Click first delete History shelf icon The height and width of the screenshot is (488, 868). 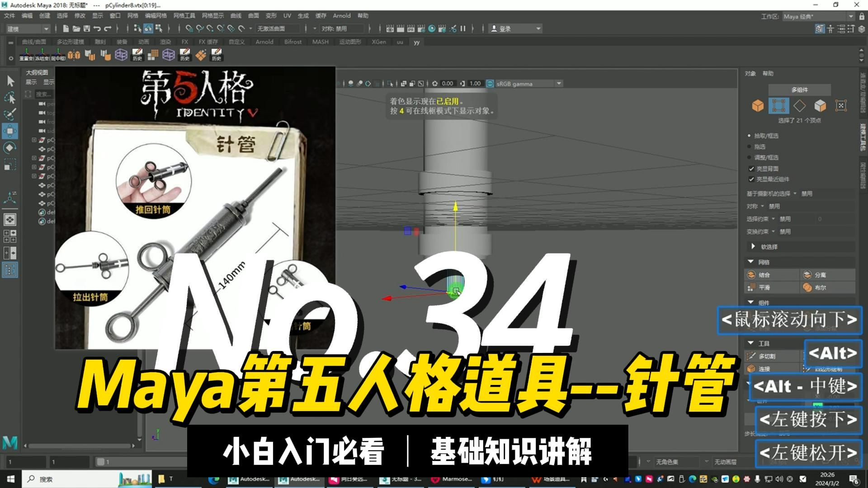click(x=137, y=55)
